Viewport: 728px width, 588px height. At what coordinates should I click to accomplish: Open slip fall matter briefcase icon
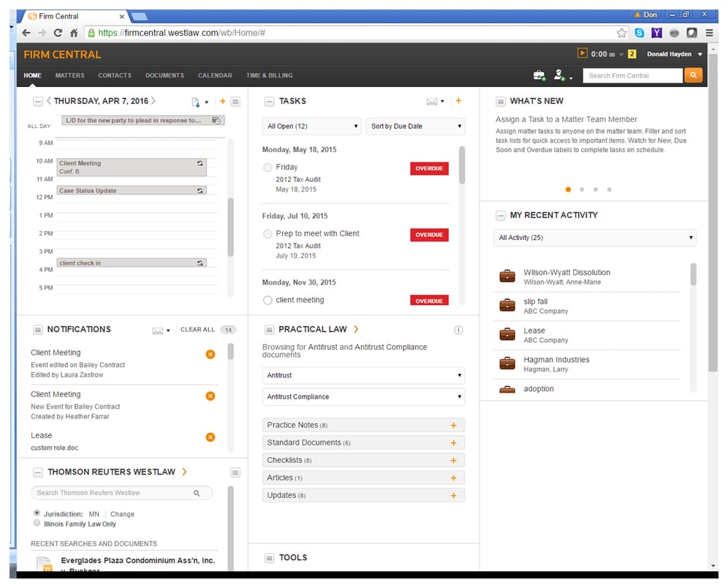tap(507, 305)
